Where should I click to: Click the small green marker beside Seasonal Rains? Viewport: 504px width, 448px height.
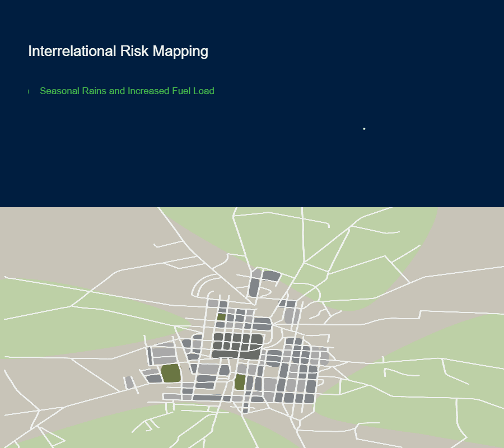pyautogui.click(x=29, y=91)
